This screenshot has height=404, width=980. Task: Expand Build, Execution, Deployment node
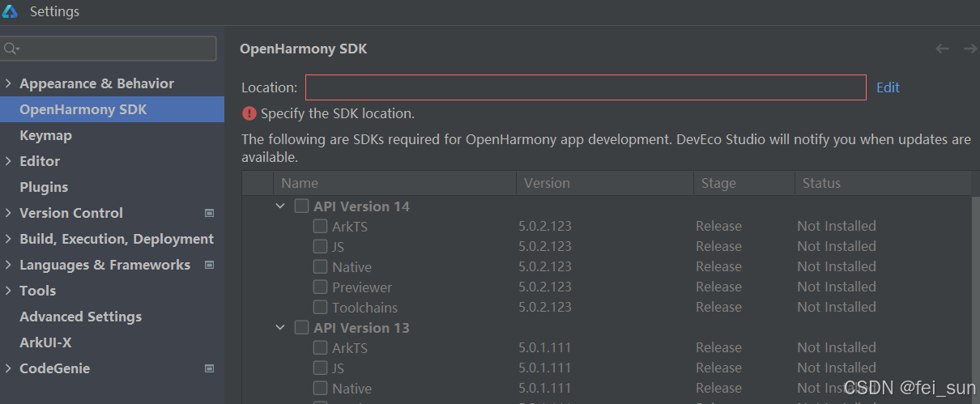(x=8, y=239)
